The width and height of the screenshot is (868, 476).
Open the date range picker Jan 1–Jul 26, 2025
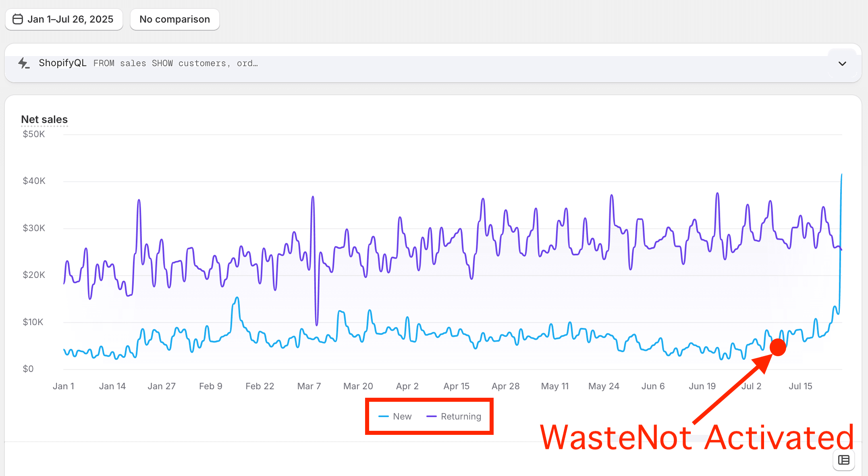64,19
